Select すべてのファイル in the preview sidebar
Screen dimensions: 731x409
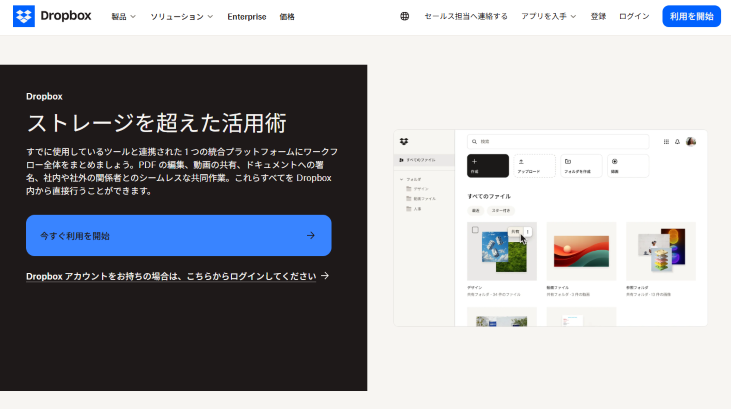[x=424, y=160]
